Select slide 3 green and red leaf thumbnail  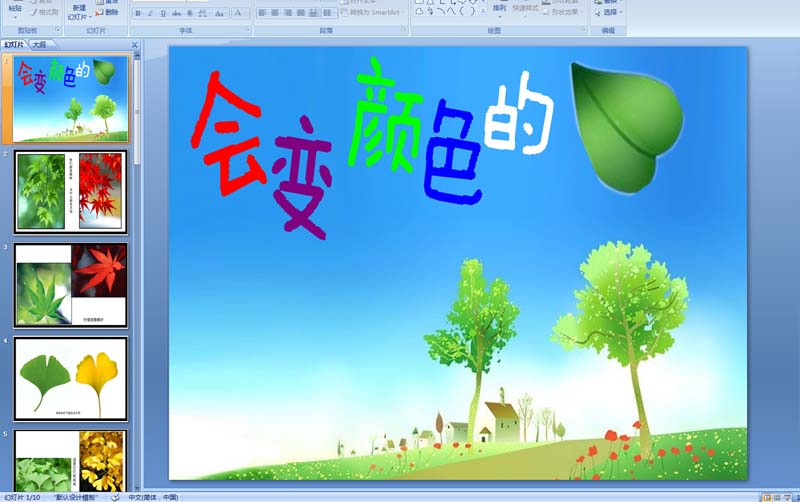click(x=70, y=285)
